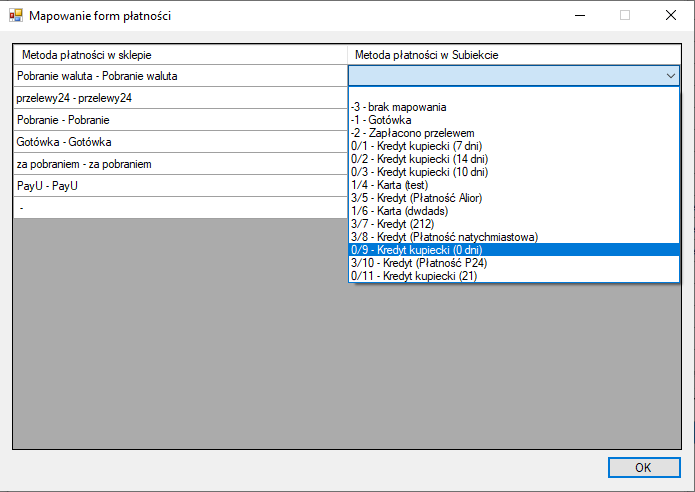
Task: Minimize the Mapowanie form płatności window
Action: (580, 16)
